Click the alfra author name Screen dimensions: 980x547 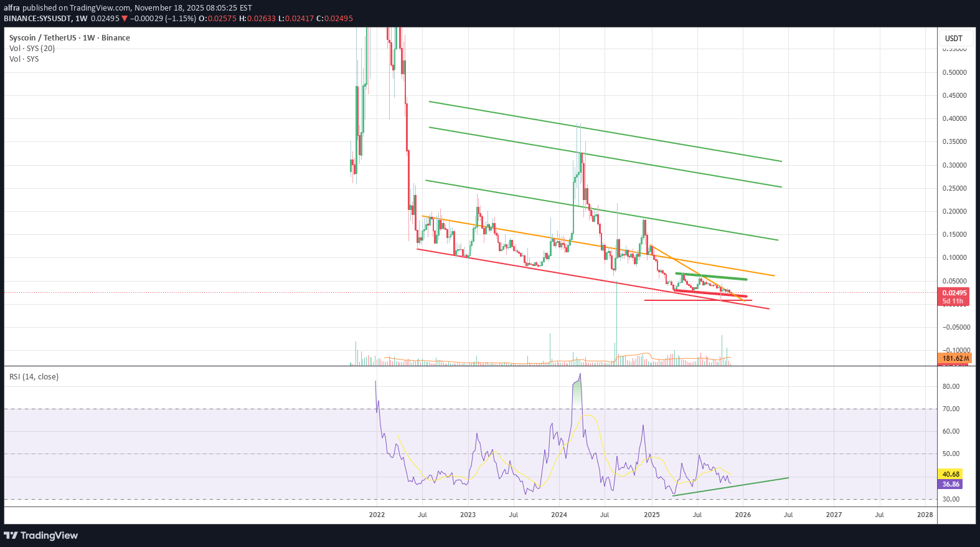pyautogui.click(x=12, y=8)
